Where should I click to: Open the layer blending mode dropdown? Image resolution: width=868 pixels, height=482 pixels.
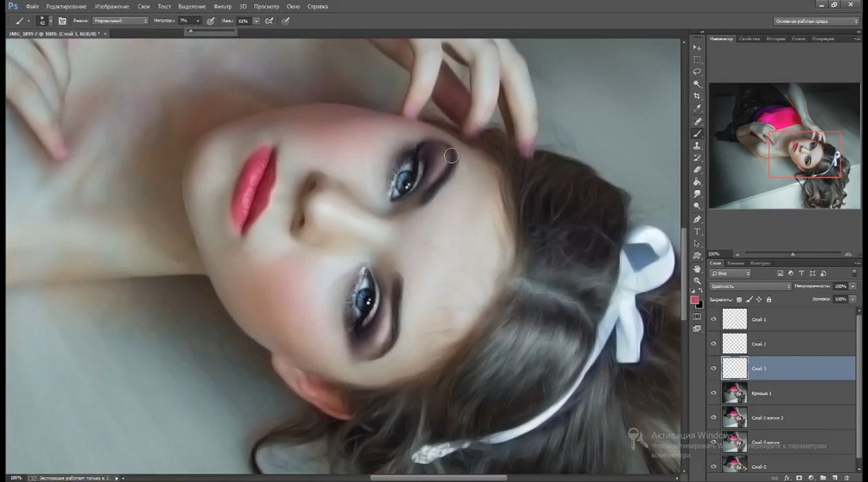750,286
